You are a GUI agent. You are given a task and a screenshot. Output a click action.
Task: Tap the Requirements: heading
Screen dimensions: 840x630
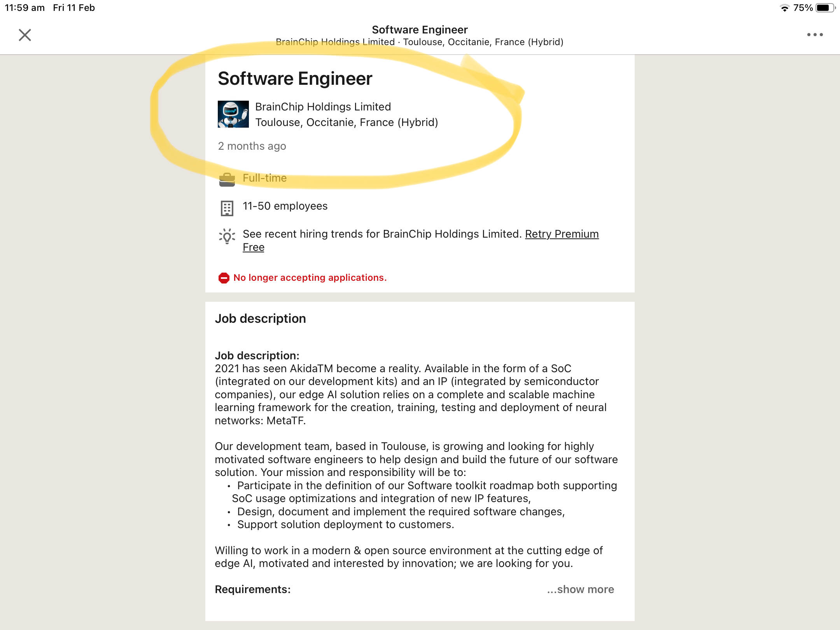pos(253,589)
